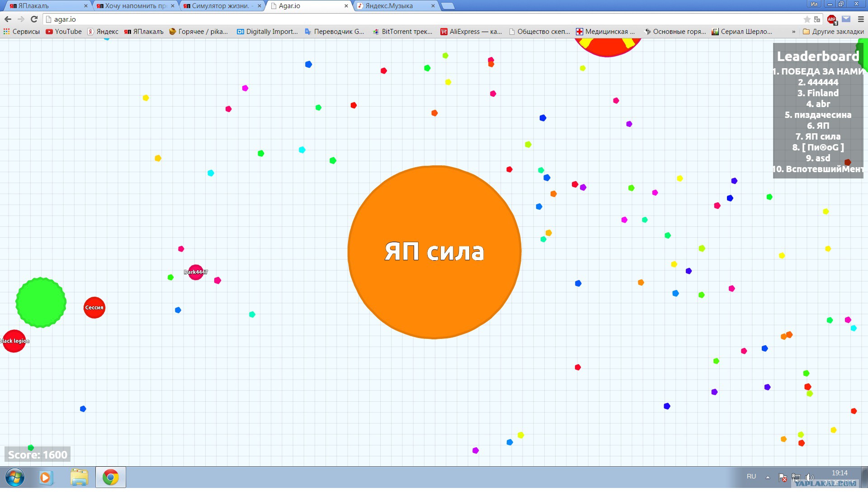
Task: Open the Общество скептиков bookmark
Action: pyautogui.click(x=539, y=32)
